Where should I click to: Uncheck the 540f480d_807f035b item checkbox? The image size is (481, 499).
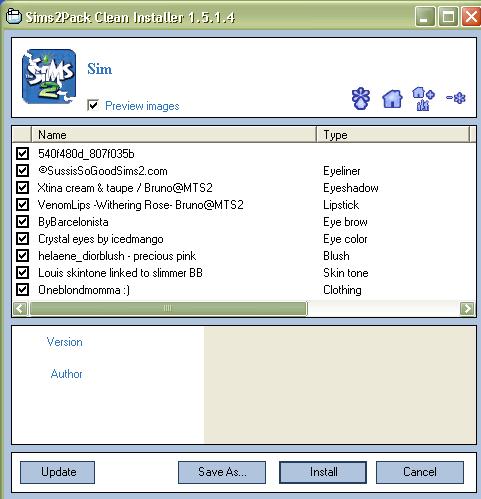22,153
